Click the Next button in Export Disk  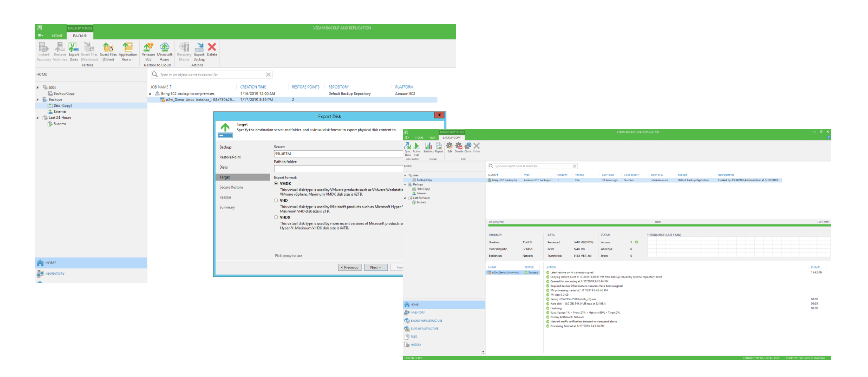point(375,267)
